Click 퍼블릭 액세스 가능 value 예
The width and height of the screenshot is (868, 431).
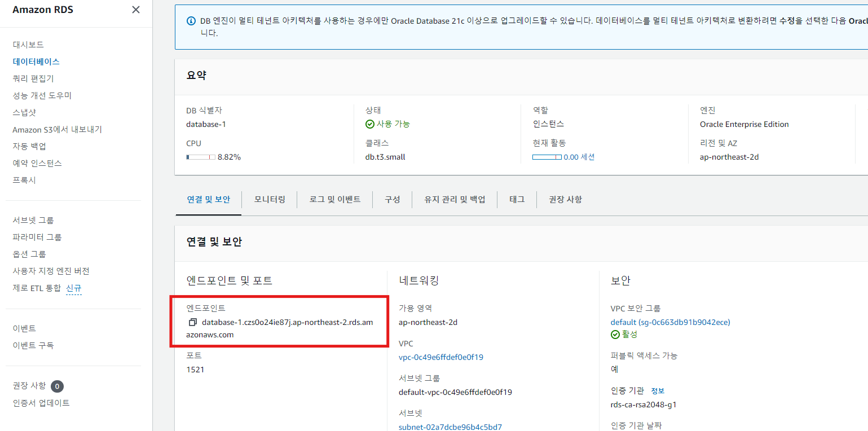(x=614, y=370)
